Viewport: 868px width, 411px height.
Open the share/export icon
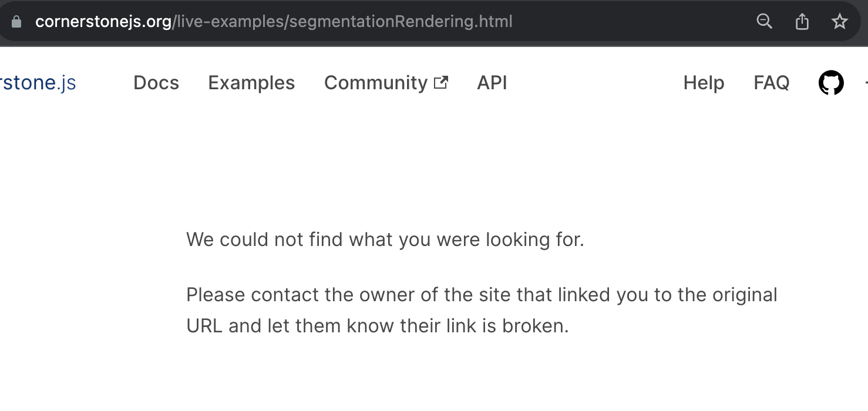(802, 21)
